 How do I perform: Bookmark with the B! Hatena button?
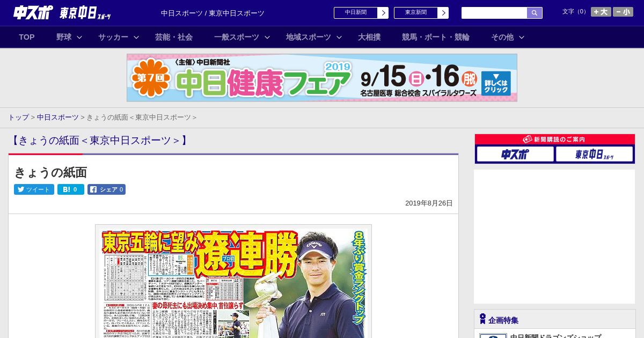71,189
